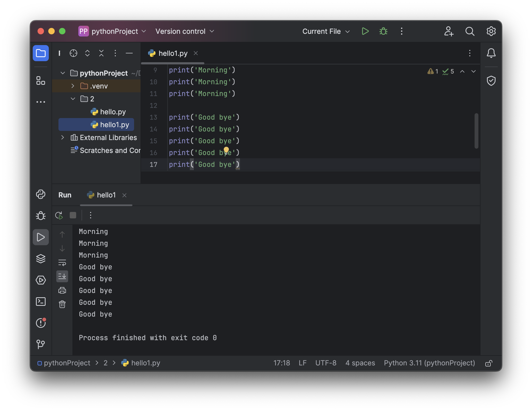The image size is (532, 411).
Task: Select the hello1 run tab
Action: tap(106, 195)
